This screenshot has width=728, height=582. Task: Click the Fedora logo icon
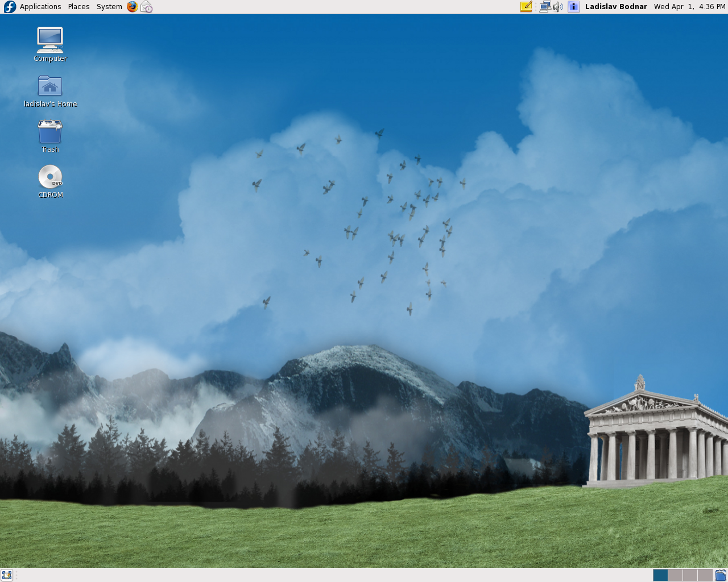tap(10, 7)
